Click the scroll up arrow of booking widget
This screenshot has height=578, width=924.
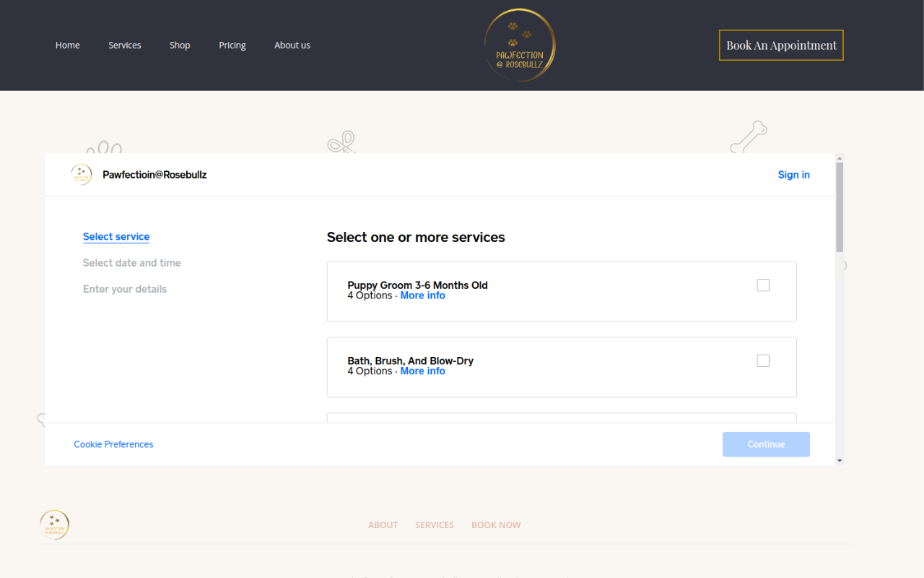point(839,158)
